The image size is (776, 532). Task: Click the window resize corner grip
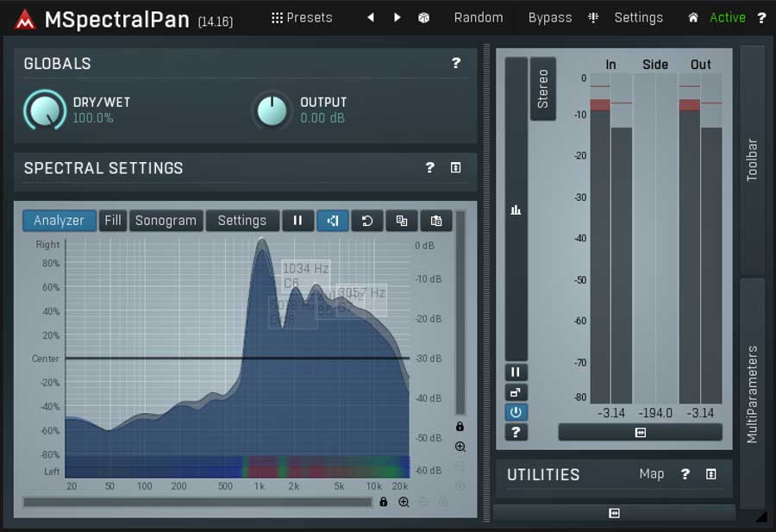click(761, 517)
